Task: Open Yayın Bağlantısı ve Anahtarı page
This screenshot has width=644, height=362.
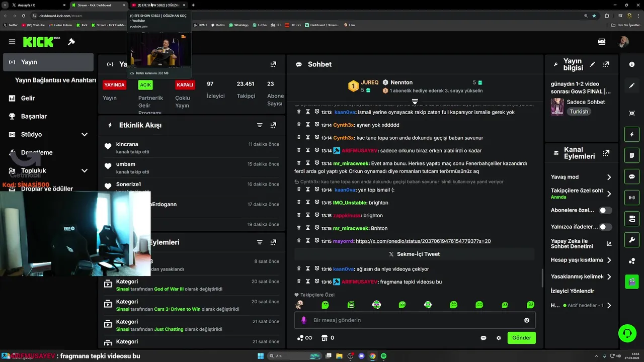Action: [x=55, y=80]
